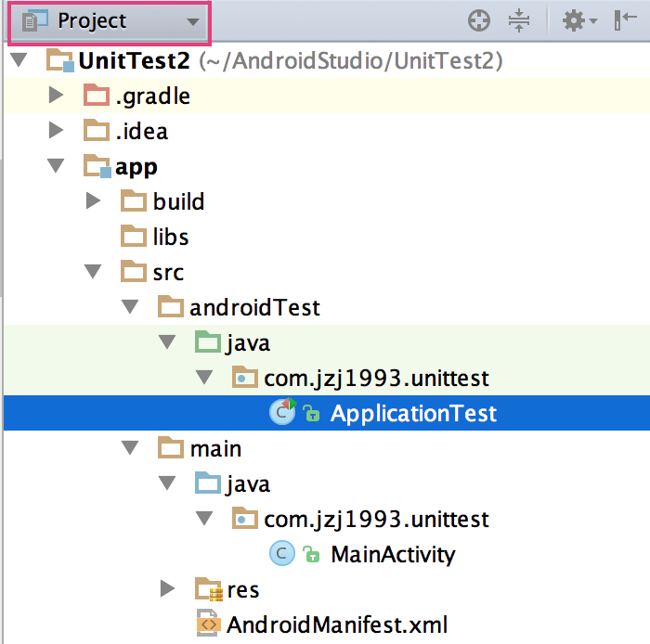Click the UnitTest2 project folder icon
This screenshot has height=644, width=650.
click(60, 60)
